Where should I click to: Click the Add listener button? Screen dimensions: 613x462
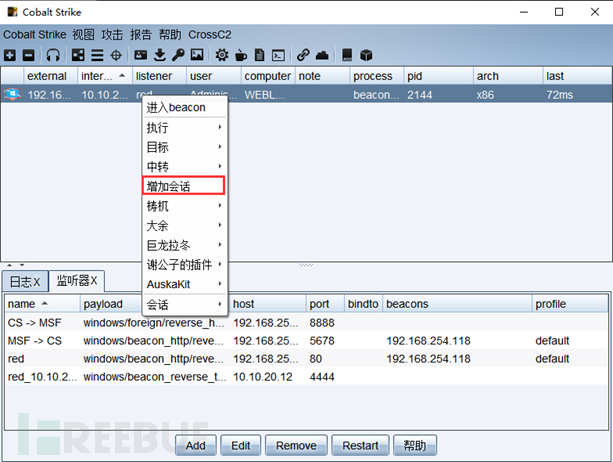pos(195,445)
